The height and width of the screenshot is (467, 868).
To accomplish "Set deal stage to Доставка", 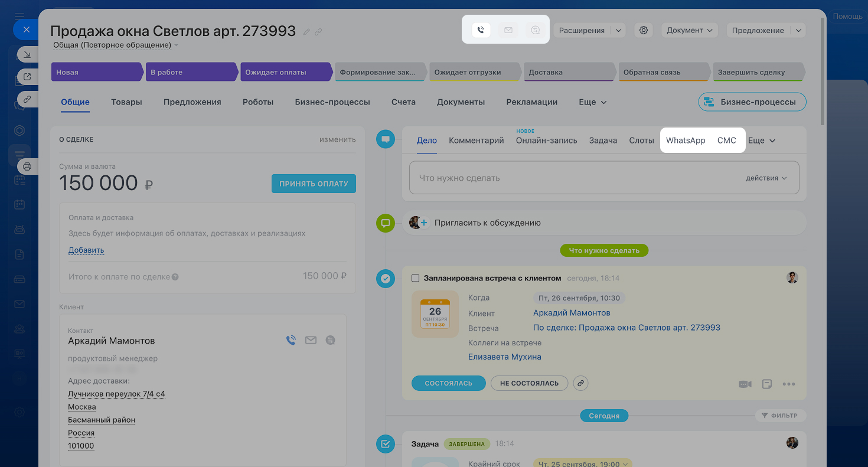I will pos(570,72).
